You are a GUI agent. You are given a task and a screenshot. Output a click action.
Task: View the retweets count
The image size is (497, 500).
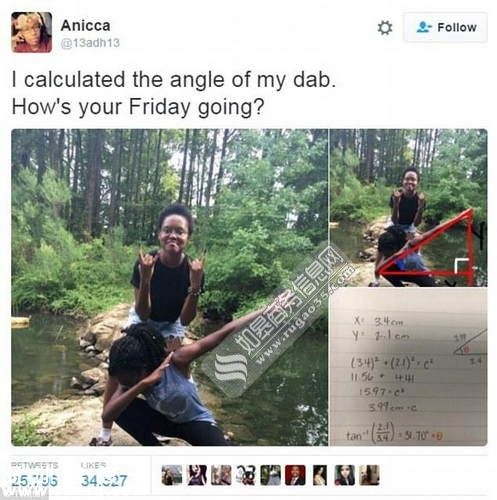tap(35, 475)
